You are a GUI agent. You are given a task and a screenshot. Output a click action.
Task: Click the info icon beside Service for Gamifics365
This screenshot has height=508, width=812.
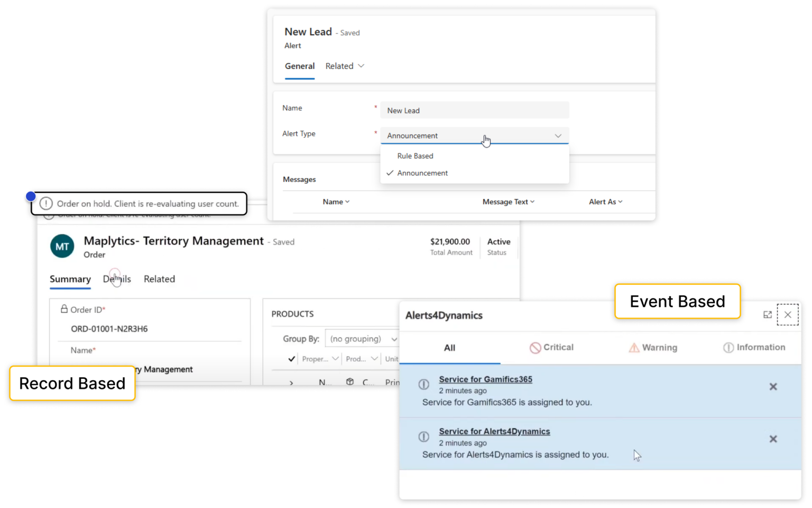pyautogui.click(x=423, y=384)
